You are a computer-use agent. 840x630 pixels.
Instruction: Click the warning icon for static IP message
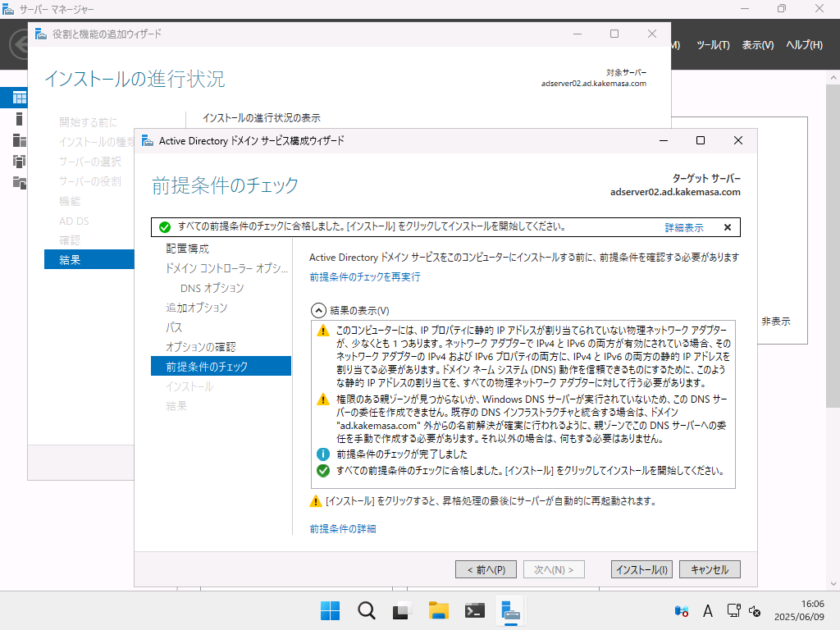pos(323,331)
